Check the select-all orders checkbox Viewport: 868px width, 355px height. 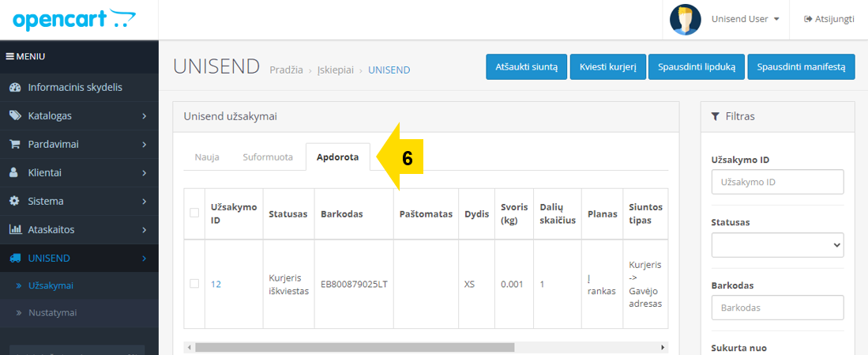click(194, 213)
